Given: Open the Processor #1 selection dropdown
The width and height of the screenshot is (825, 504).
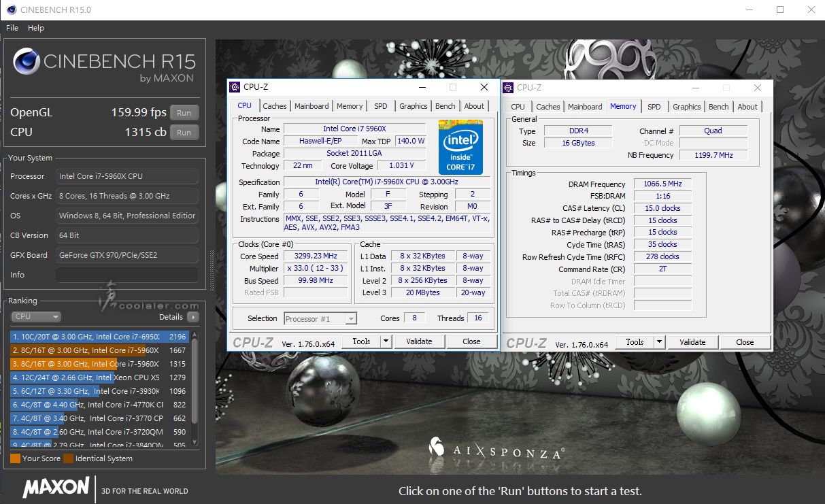Looking at the screenshot, I should (320, 318).
